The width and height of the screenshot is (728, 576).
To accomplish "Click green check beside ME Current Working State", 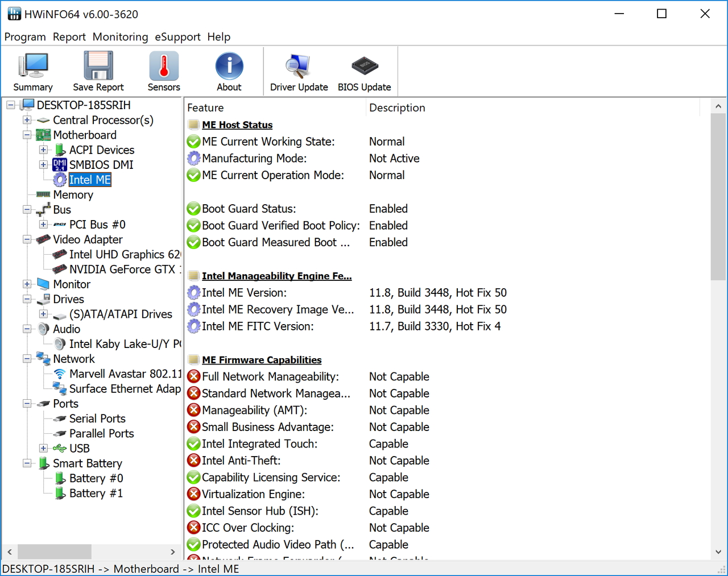I will point(194,142).
